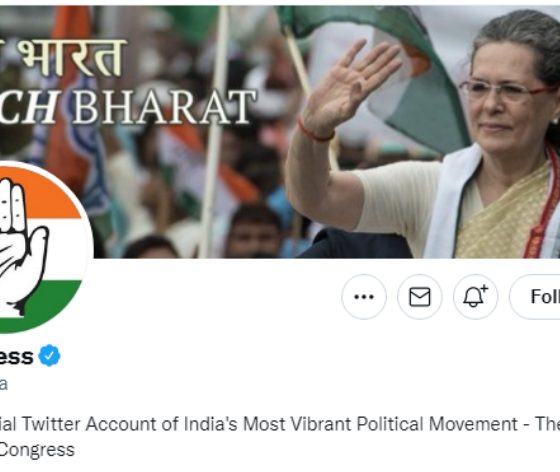The height and width of the screenshot is (472, 560).
Task: Click the envelope message icon
Action: (x=420, y=297)
